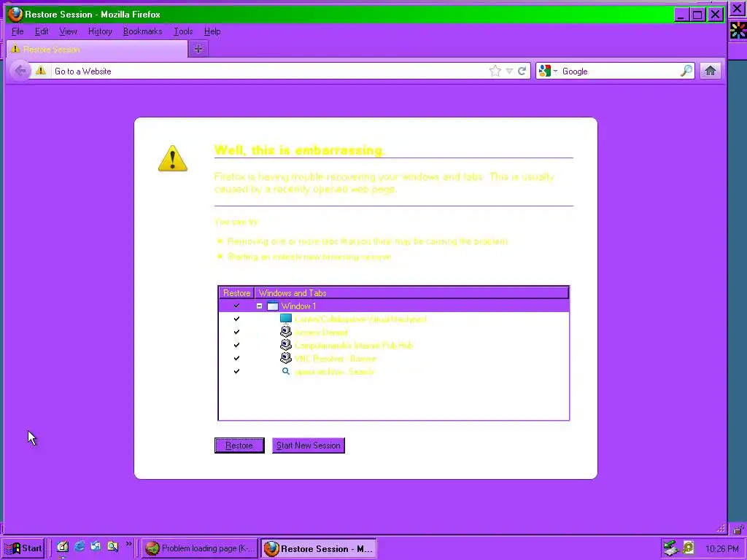Image resolution: width=747 pixels, height=560 pixels.
Task: Click the resize grip at window bottom corner
Action: coord(721,528)
